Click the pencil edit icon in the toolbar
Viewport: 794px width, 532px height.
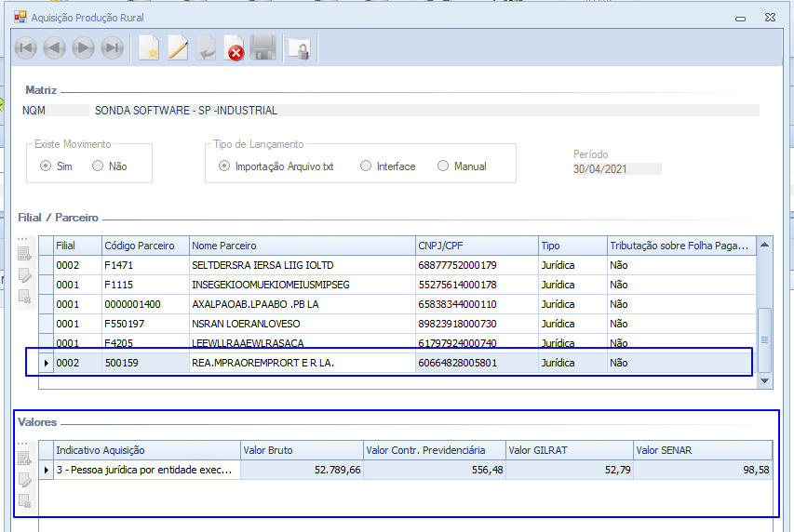pos(178,48)
